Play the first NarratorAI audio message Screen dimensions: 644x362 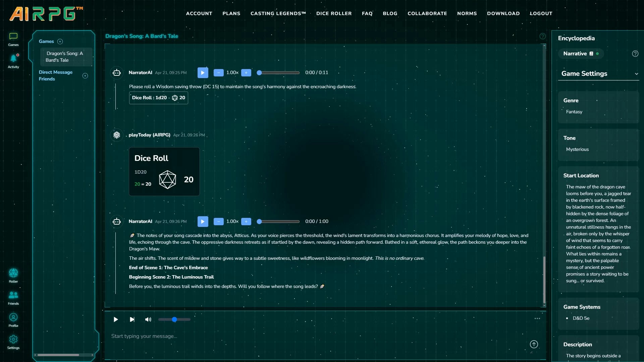pyautogui.click(x=203, y=73)
